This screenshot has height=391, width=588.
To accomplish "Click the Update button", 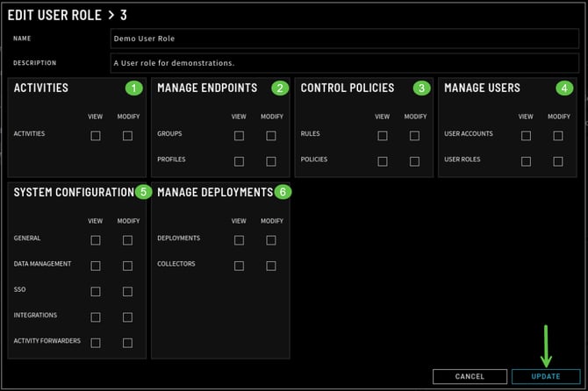I will [546, 376].
